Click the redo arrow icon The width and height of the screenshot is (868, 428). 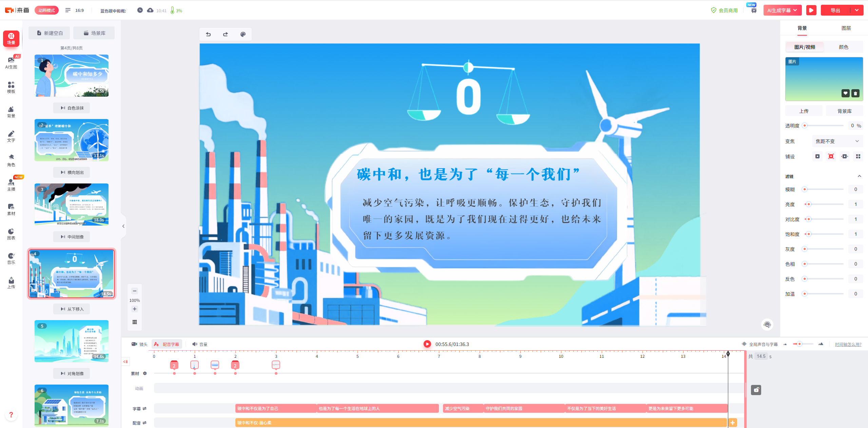[x=226, y=34]
